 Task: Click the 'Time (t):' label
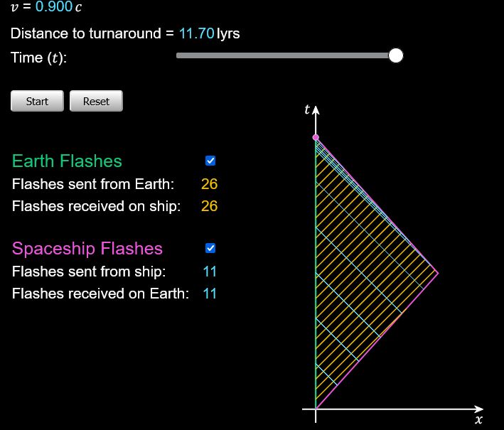click(38, 58)
